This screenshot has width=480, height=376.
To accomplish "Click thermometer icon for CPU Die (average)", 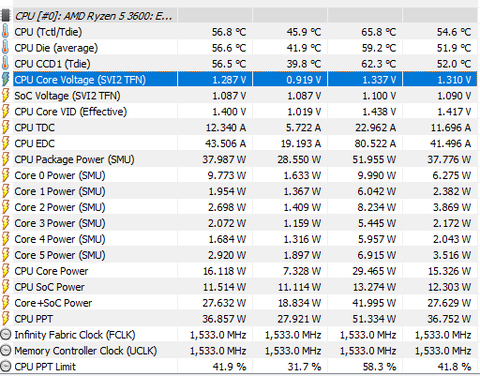I will (5, 48).
